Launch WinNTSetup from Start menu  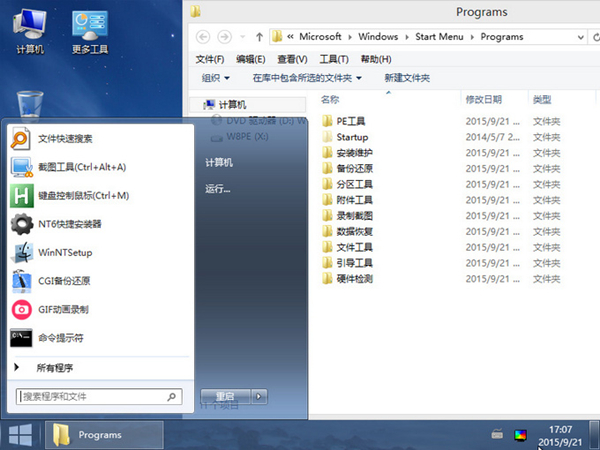tap(64, 253)
